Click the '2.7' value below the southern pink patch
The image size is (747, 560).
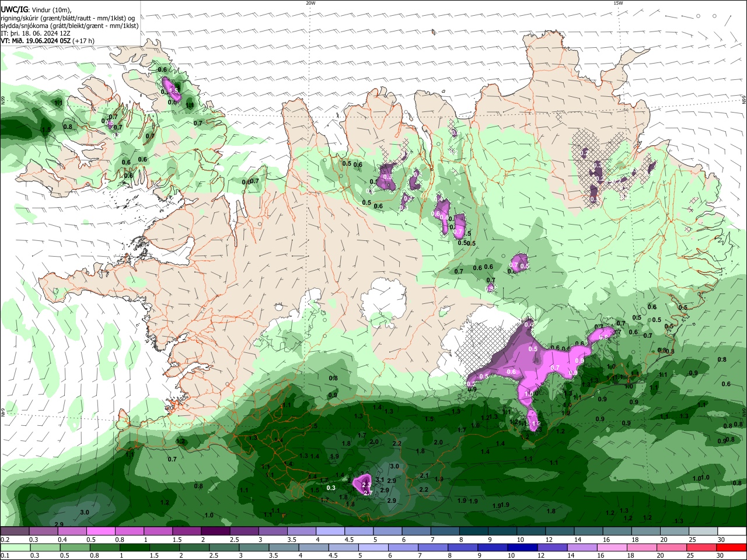[368, 493]
